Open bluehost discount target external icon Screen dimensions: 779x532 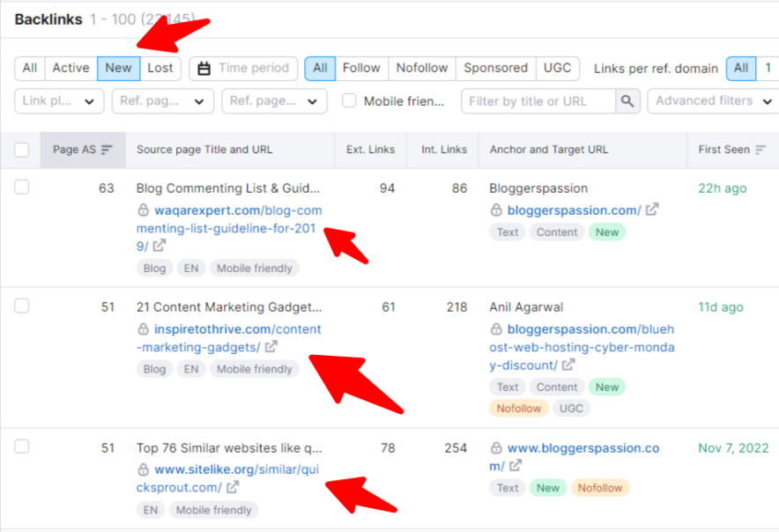[x=568, y=365]
